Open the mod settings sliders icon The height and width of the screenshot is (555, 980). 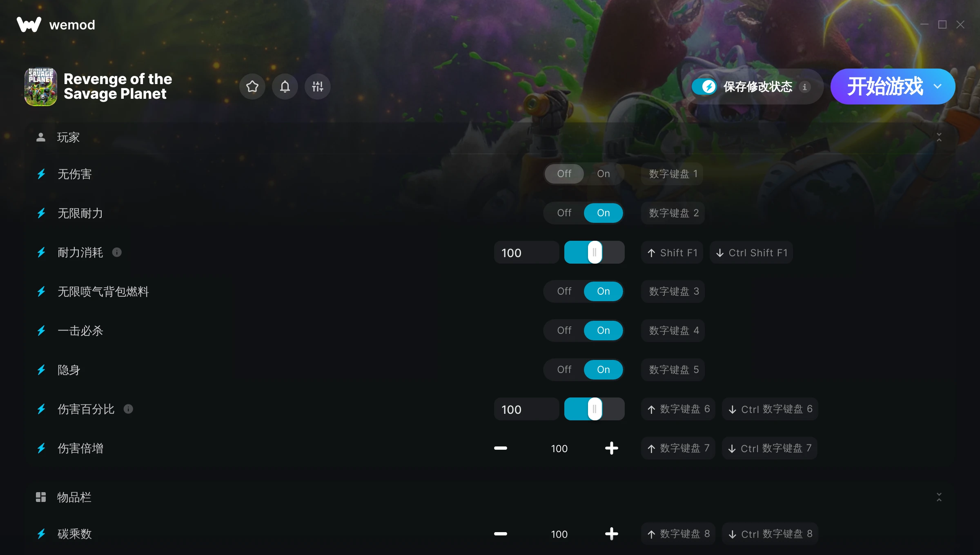(x=318, y=87)
